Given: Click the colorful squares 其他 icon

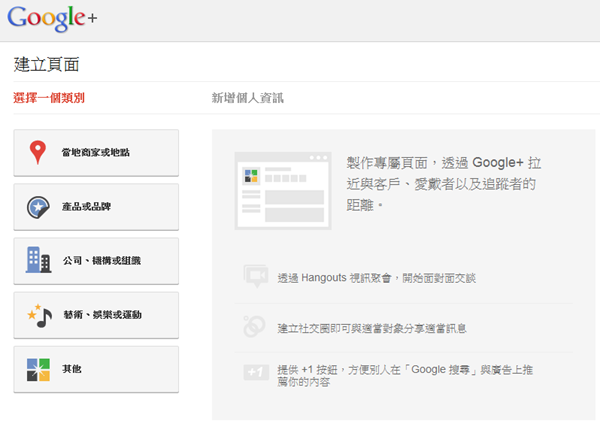Looking at the screenshot, I should (39, 369).
